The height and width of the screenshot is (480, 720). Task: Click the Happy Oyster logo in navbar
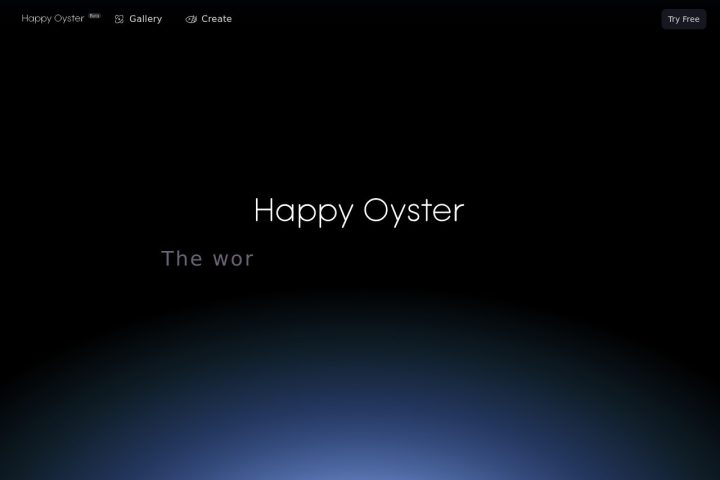point(53,19)
